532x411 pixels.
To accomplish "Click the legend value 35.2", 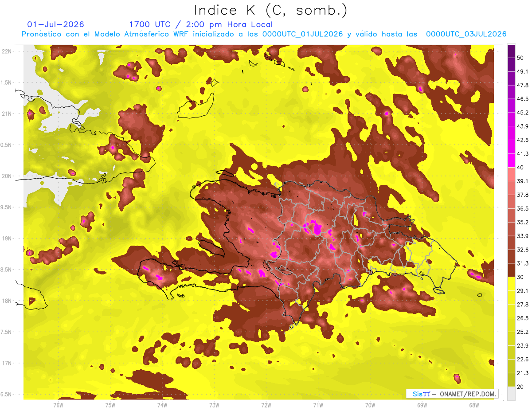I will [x=523, y=222].
